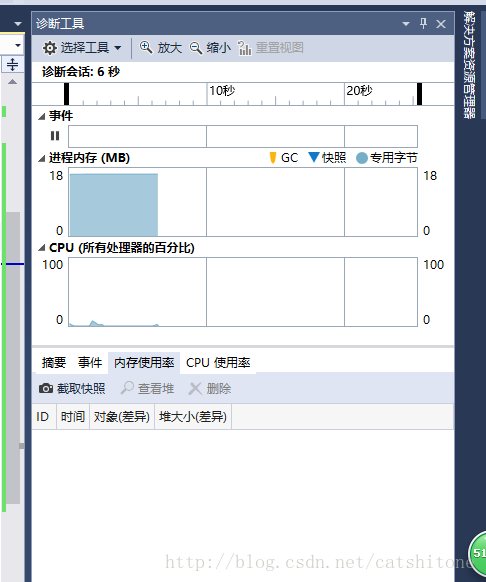
Task: Sort by the 堆大小(差异) column header
Action: coord(193,417)
